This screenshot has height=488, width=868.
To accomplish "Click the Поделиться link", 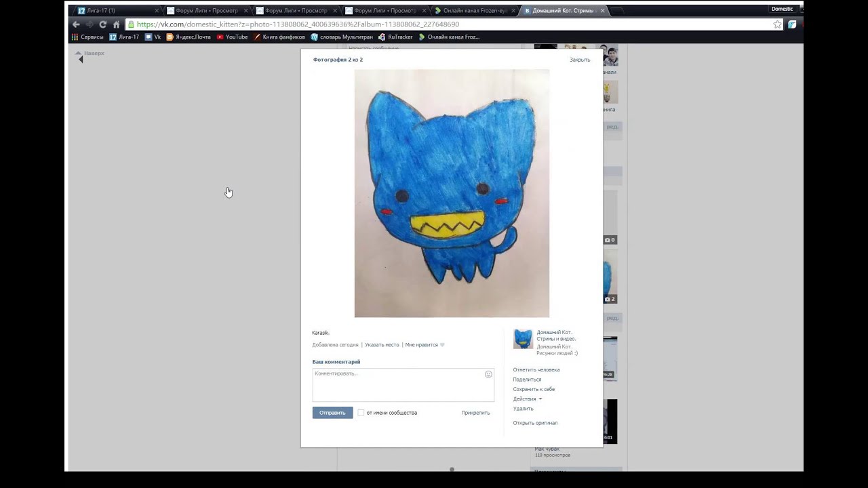I will click(x=527, y=380).
